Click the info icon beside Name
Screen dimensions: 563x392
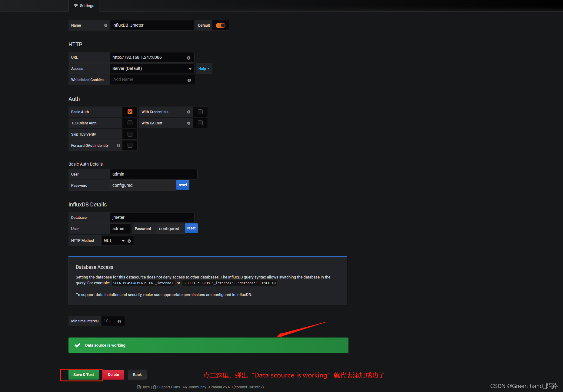click(x=106, y=25)
